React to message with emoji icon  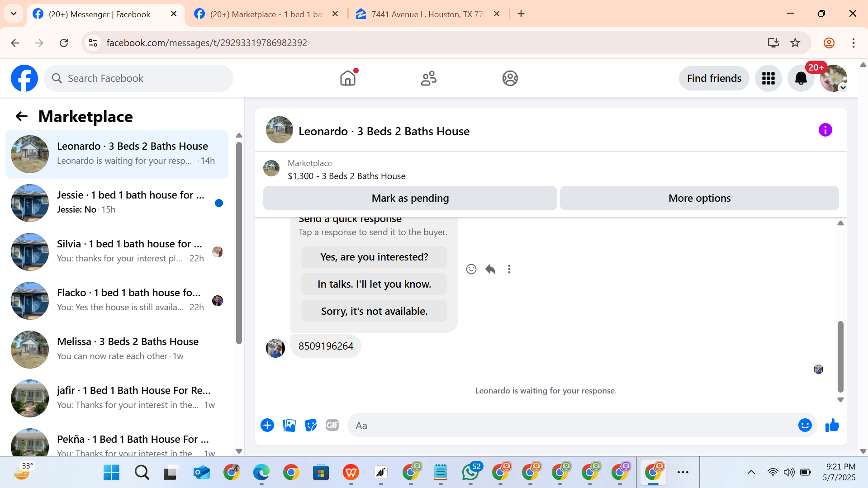(x=471, y=269)
